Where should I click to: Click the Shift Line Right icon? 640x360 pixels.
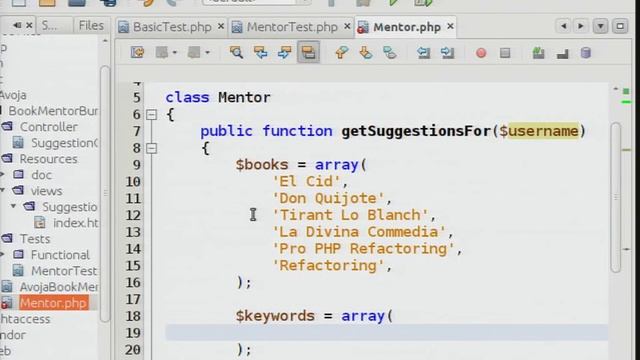tap(447, 53)
